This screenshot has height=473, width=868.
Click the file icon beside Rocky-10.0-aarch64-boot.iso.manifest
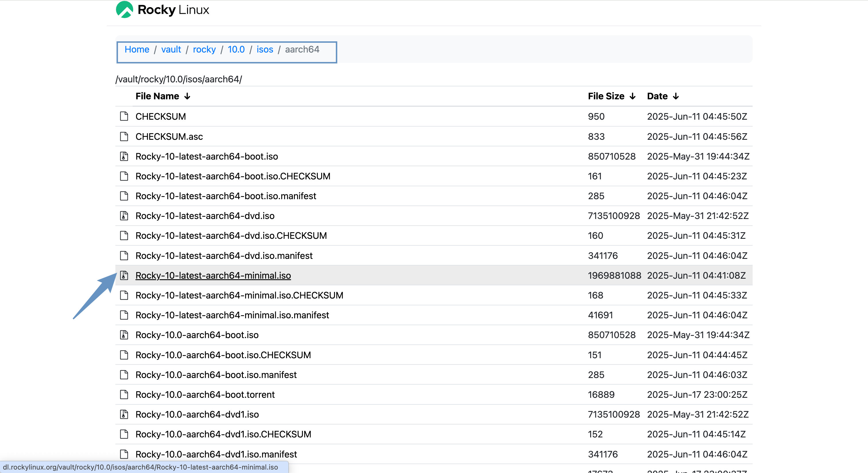pyautogui.click(x=124, y=375)
